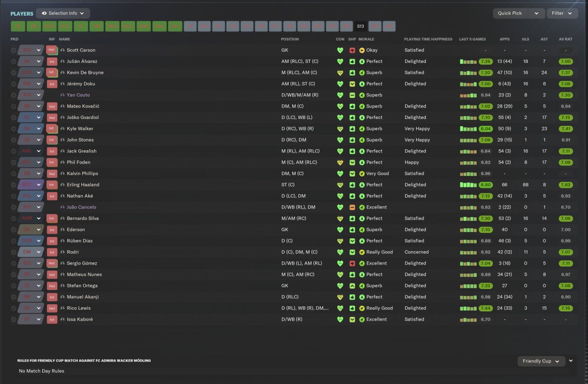Viewport: 588px width, 384px height.
Task: Sort by the Av Rat column header
Action: (565, 39)
